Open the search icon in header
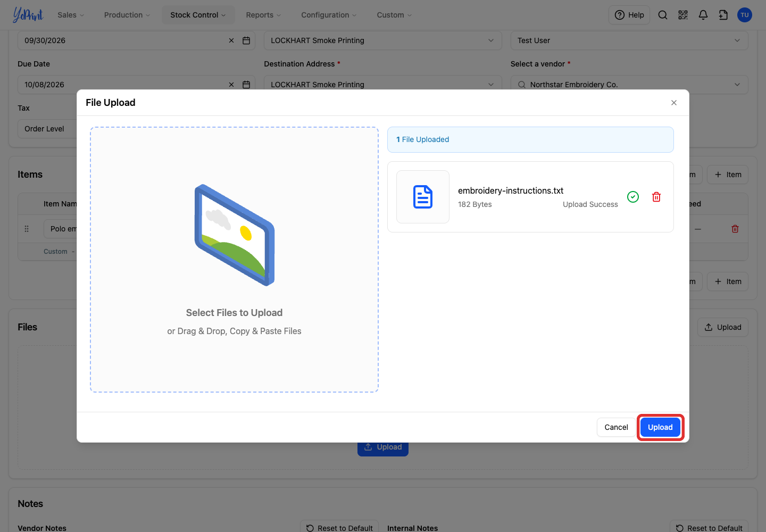This screenshot has width=766, height=532. pos(663,15)
